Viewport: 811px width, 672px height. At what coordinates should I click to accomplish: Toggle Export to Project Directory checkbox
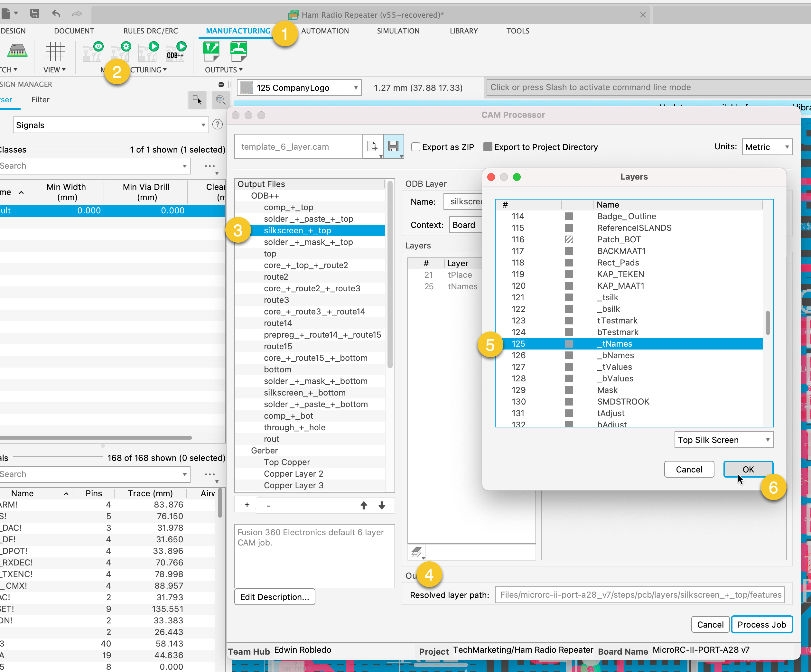[x=488, y=147]
